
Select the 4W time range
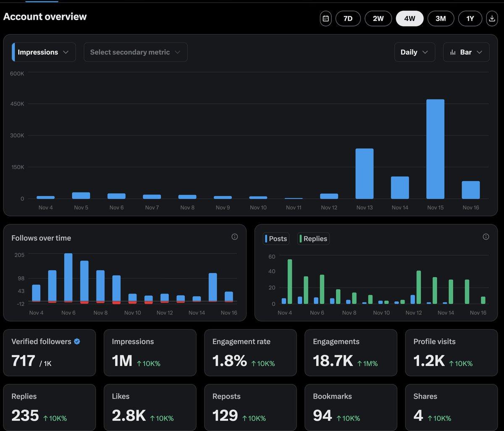click(410, 18)
